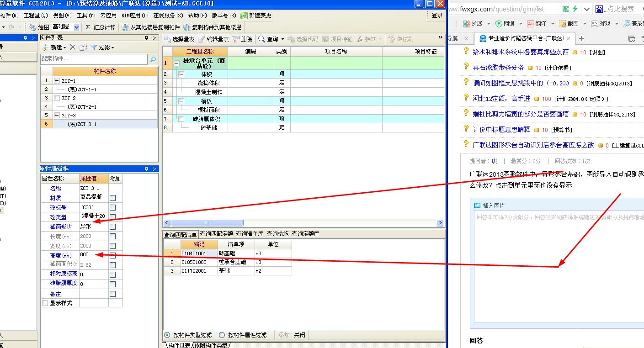Viewport: 644px width, 348px height.
Task: Click the search magnifier beside 搜索构件 box
Action: [153, 59]
